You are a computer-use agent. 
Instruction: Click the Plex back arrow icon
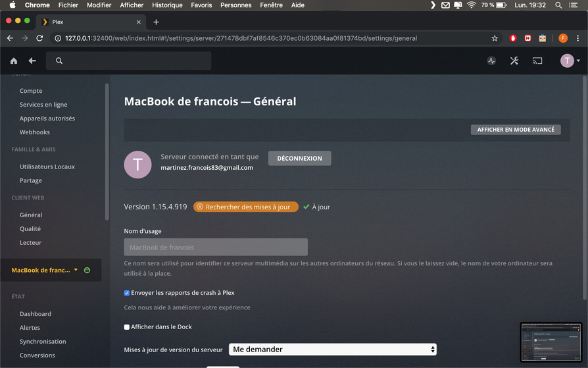(32, 61)
